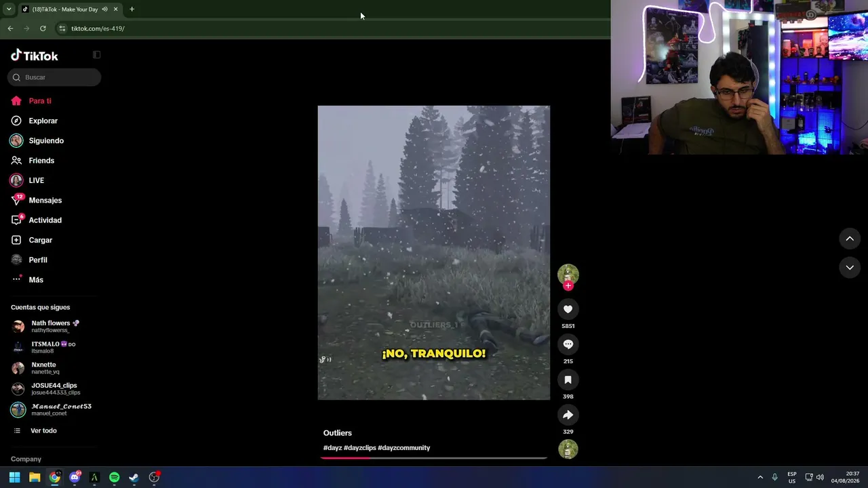Reload the current page
Screen dimensions: 868x488
coord(43,28)
